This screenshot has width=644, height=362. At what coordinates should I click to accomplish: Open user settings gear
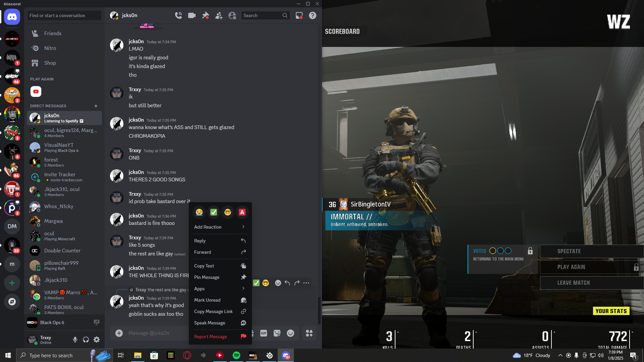97,340
